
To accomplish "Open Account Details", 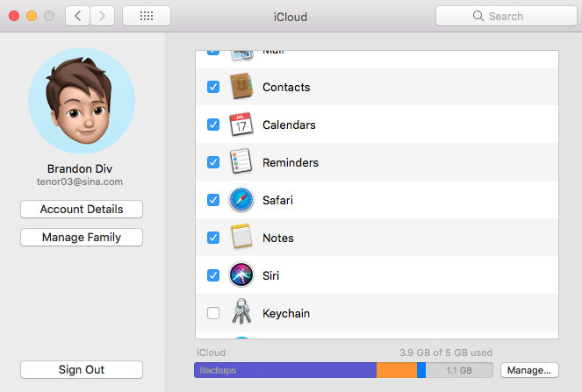I will coord(82,210).
